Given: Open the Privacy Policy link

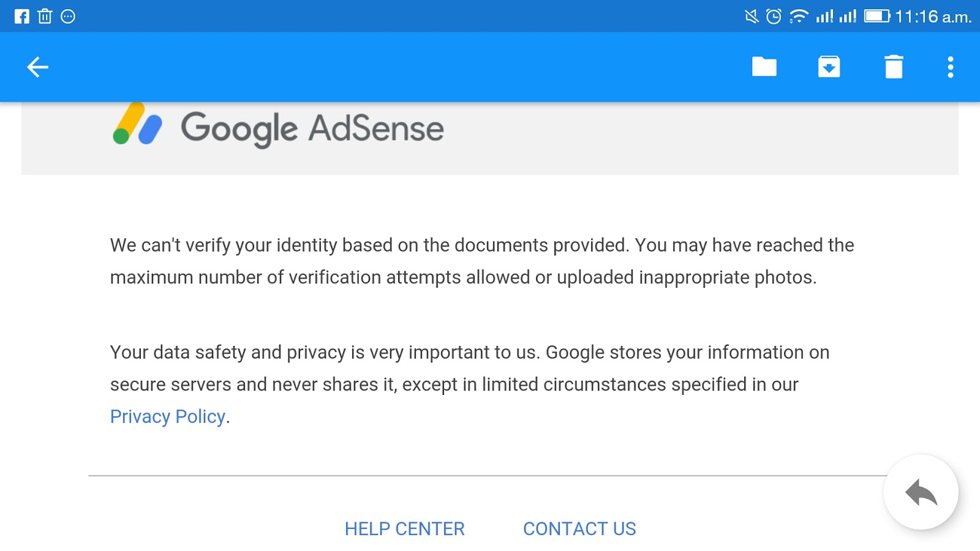Looking at the screenshot, I should tap(167, 416).
